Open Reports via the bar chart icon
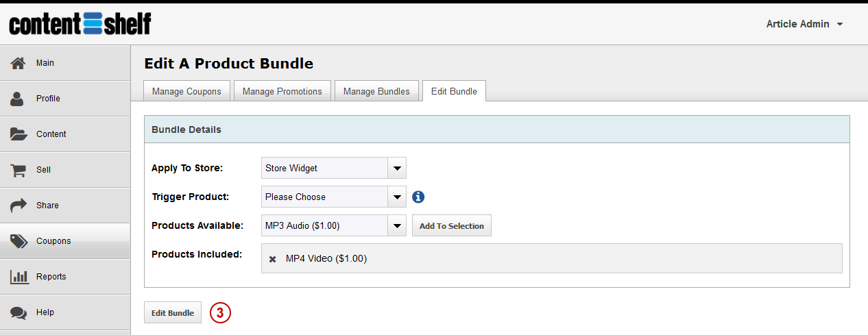The width and height of the screenshot is (868, 335). (19, 277)
